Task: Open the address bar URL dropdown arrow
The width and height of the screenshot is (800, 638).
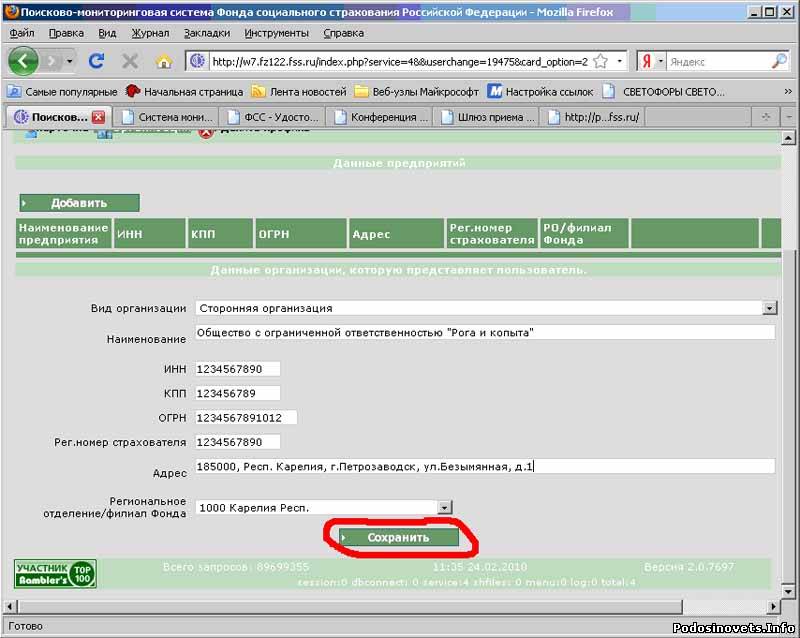Action: 619,61
